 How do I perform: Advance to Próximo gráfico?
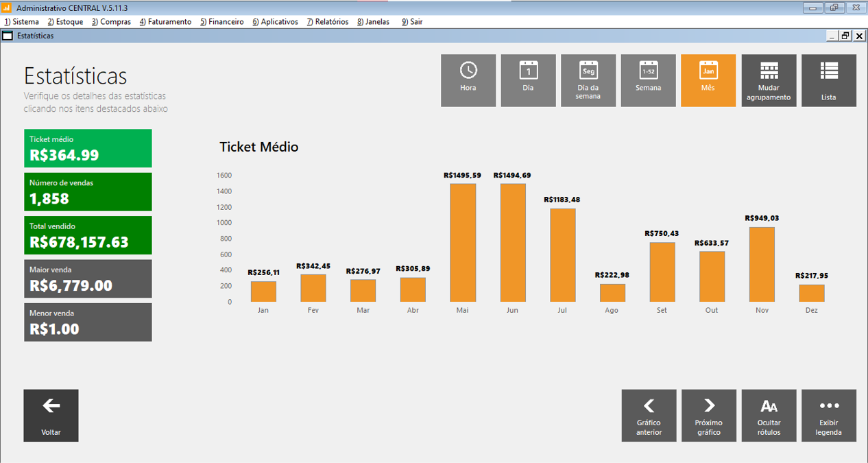[x=709, y=415]
